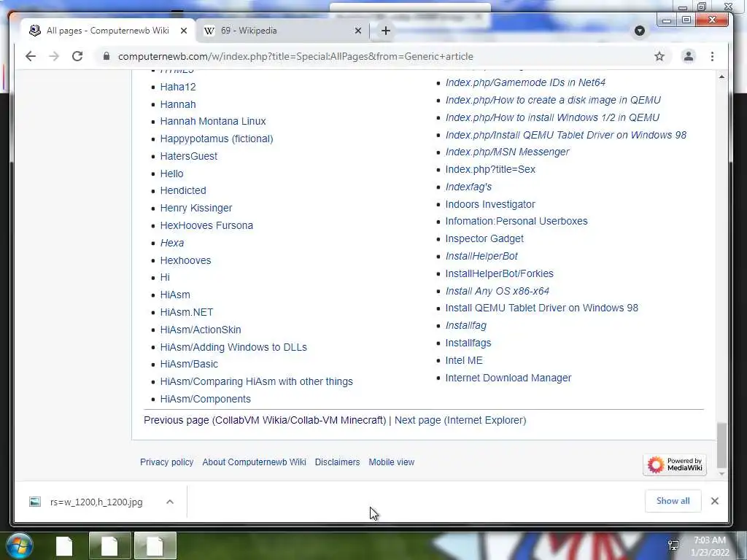This screenshot has width=747, height=560.
Task: Click the taskbar clock showing 7:03 AM
Action: (709, 546)
